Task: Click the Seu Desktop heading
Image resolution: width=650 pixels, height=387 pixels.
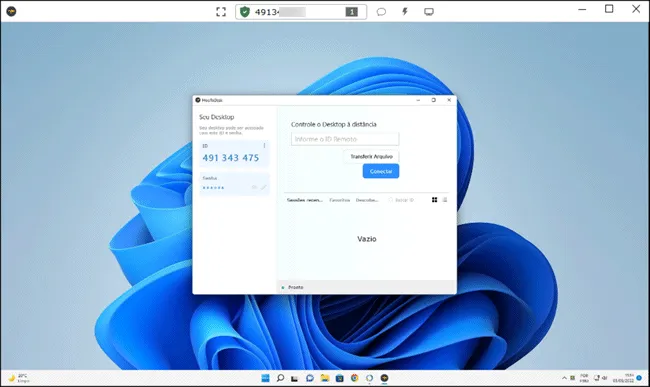Action: (216, 117)
